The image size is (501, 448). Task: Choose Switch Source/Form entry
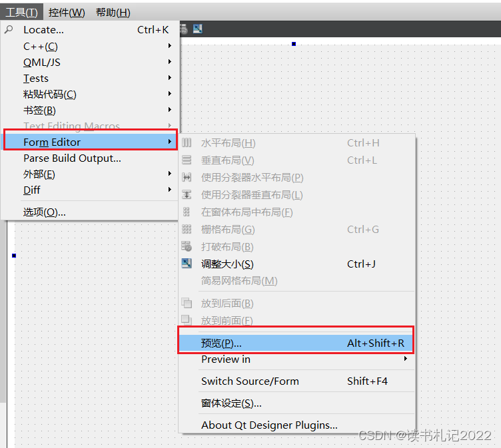tap(296, 381)
